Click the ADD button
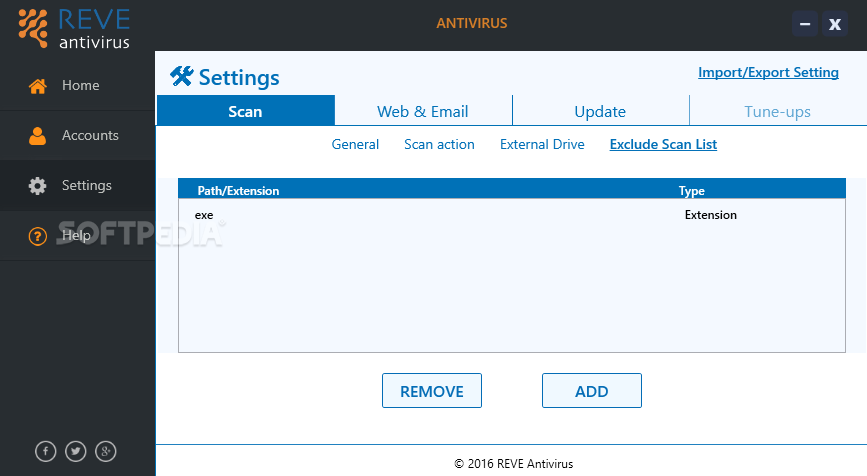Viewport: 867px width, 476px height. (592, 391)
